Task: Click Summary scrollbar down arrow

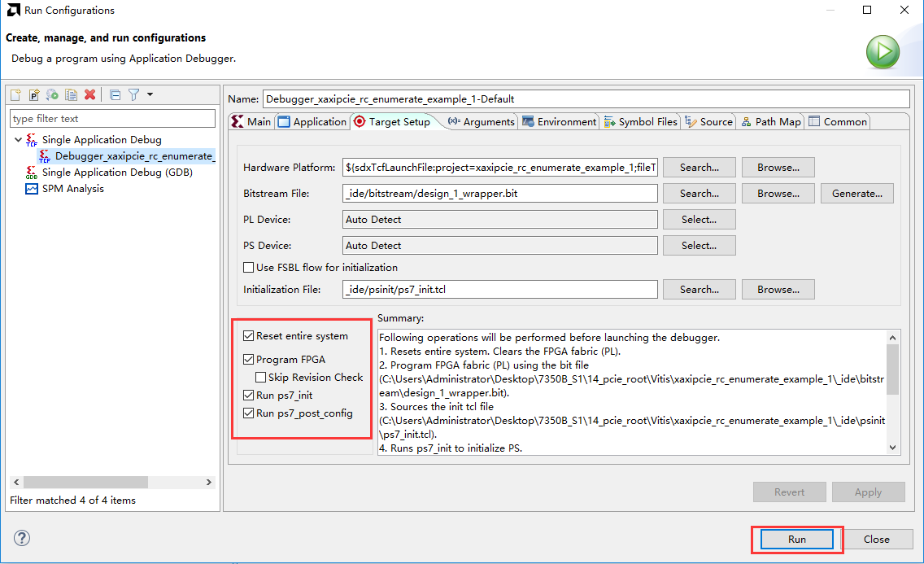Action: point(892,448)
